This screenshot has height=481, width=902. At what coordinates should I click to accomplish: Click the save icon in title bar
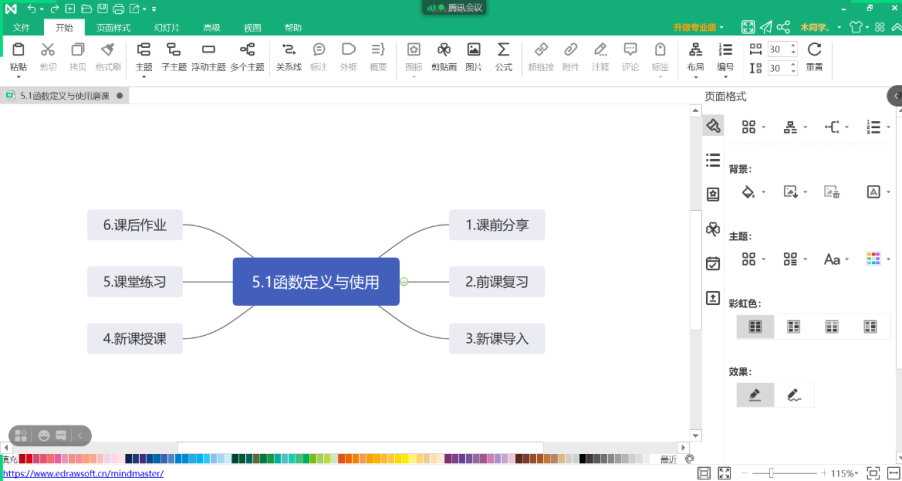tap(102, 9)
